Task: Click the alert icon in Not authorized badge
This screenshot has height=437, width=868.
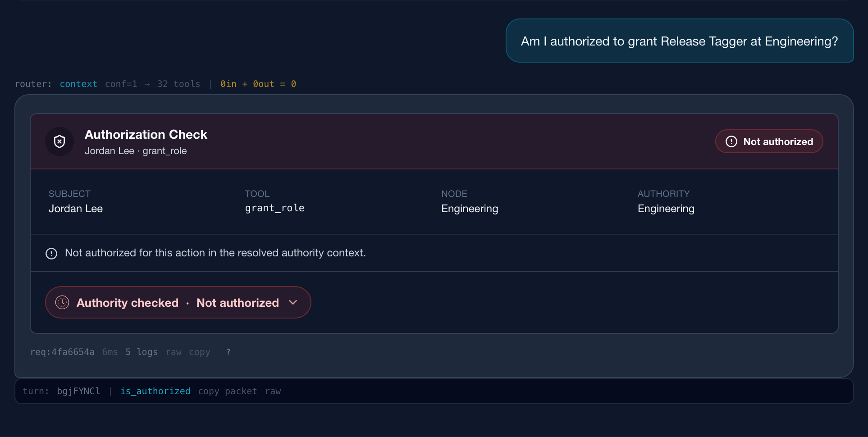Action: (x=731, y=141)
